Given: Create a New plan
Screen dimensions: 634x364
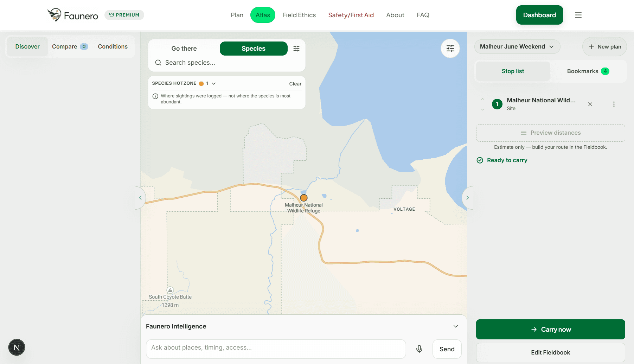Looking at the screenshot, I should [604, 46].
